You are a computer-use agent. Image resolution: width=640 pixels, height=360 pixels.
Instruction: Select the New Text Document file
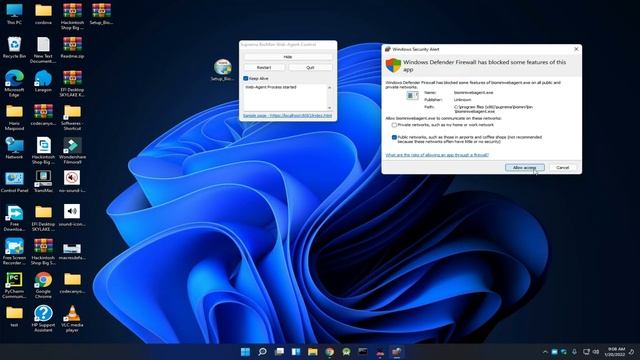pyautogui.click(x=43, y=50)
